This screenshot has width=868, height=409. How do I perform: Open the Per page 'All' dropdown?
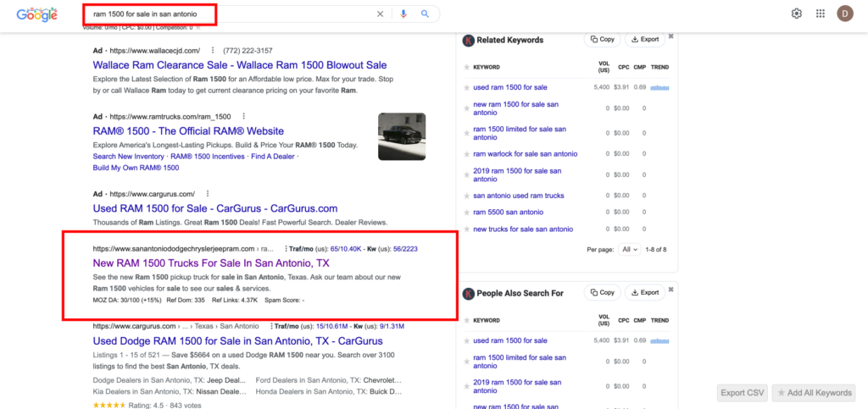tap(630, 249)
